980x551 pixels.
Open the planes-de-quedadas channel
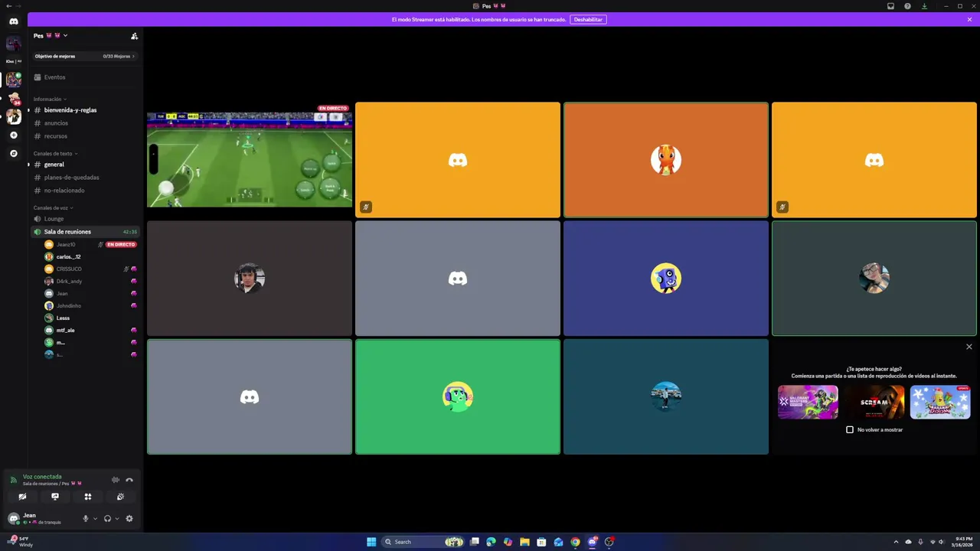pos(84,178)
